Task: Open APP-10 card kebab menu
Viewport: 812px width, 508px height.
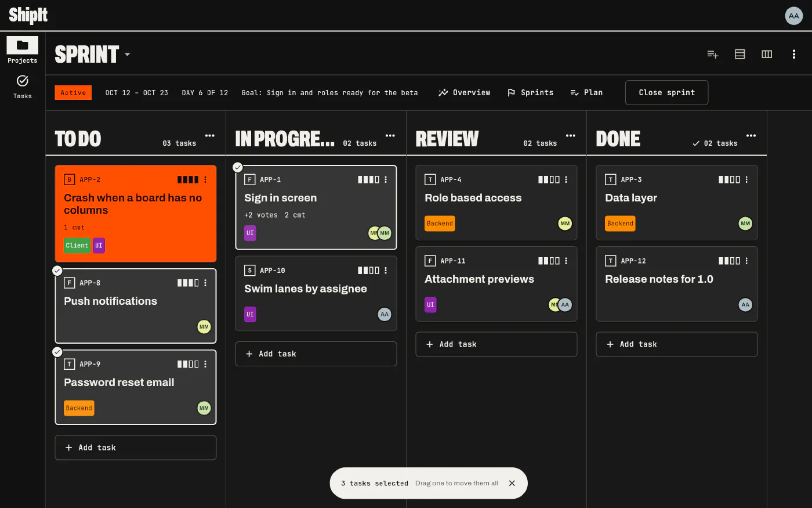Action: click(386, 271)
